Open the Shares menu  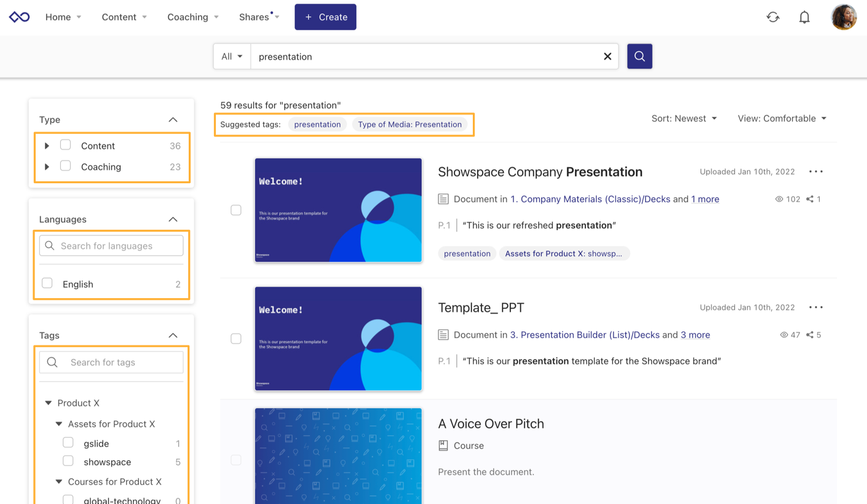pyautogui.click(x=259, y=17)
